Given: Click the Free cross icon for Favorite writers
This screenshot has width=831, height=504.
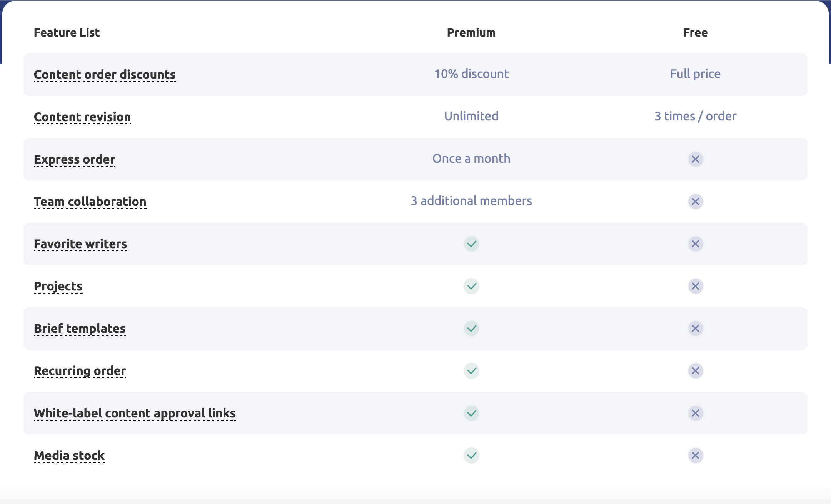Looking at the screenshot, I should point(695,244).
